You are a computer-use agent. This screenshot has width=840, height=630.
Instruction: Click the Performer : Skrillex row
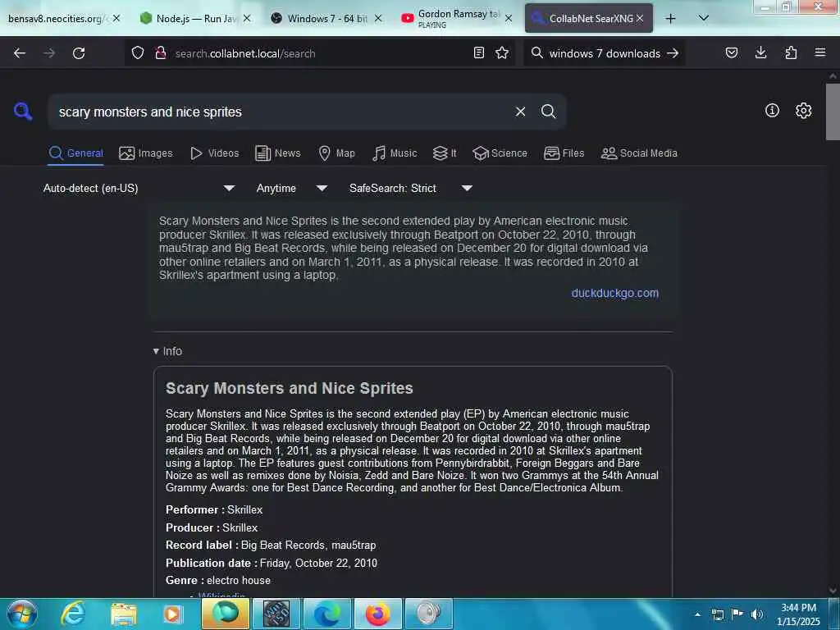pyautogui.click(x=214, y=509)
